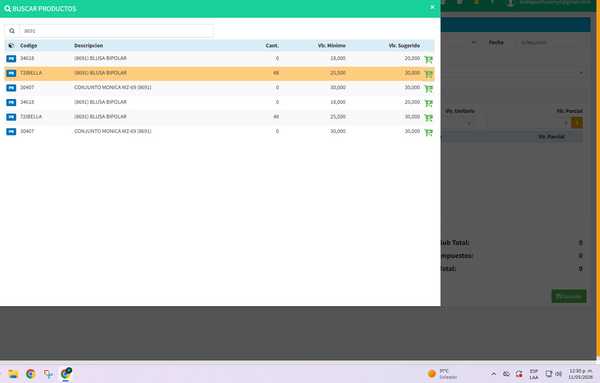Open the active Chrome window with notification badge

click(x=66, y=373)
